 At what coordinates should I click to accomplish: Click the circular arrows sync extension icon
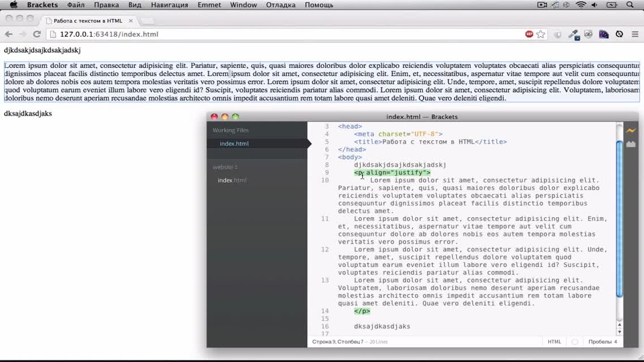(619, 35)
